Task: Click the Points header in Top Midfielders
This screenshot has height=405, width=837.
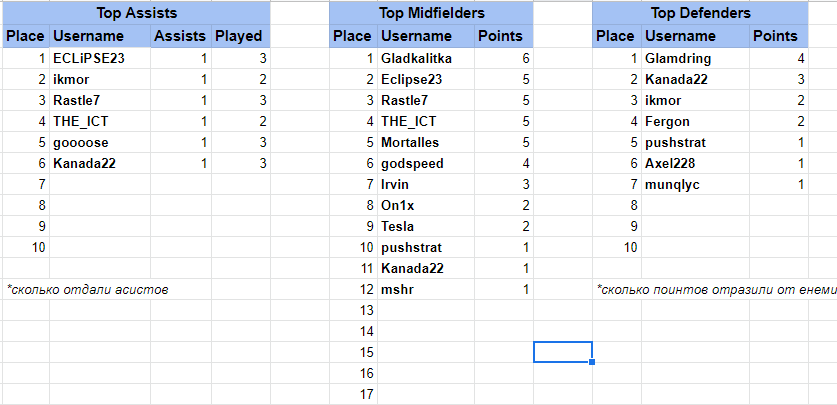Action: point(501,36)
